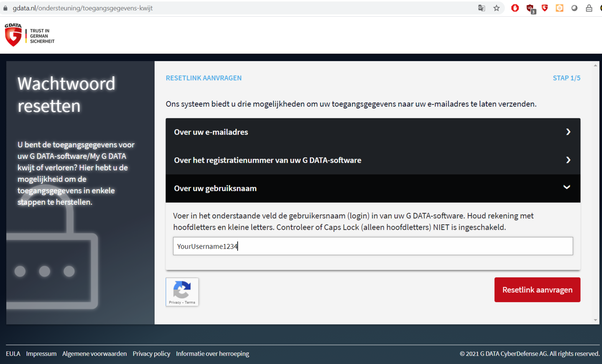602x364 pixels.
Task: Click the reCAPTCHA badge icon
Action: pos(182,289)
